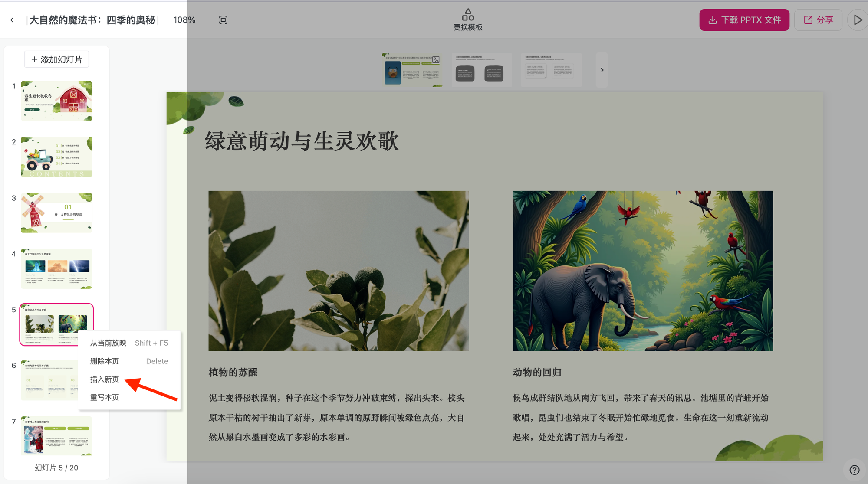Viewport: 868px width, 484px height.
Task: Open slide 4 thumbnail with weather photos
Action: point(56,268)
